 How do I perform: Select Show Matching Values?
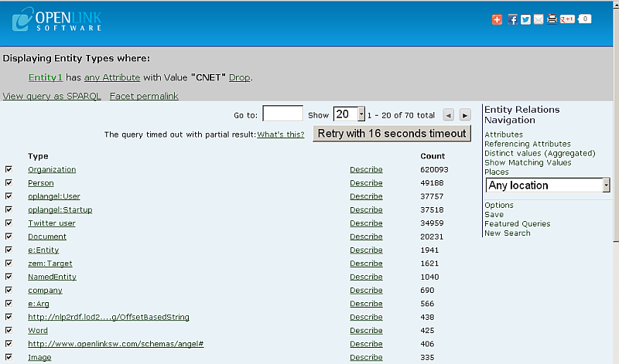click(528, 162)
